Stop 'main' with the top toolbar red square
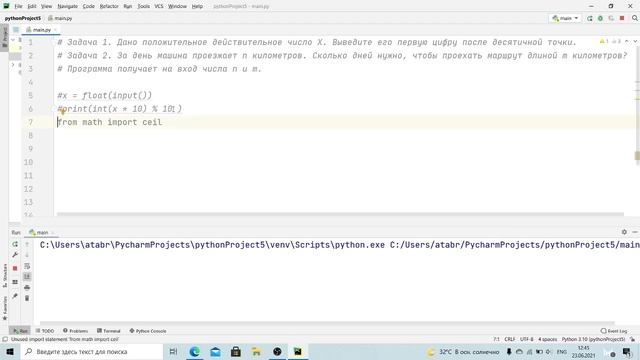Screen dimensions: 640x360 click(622, 18)
